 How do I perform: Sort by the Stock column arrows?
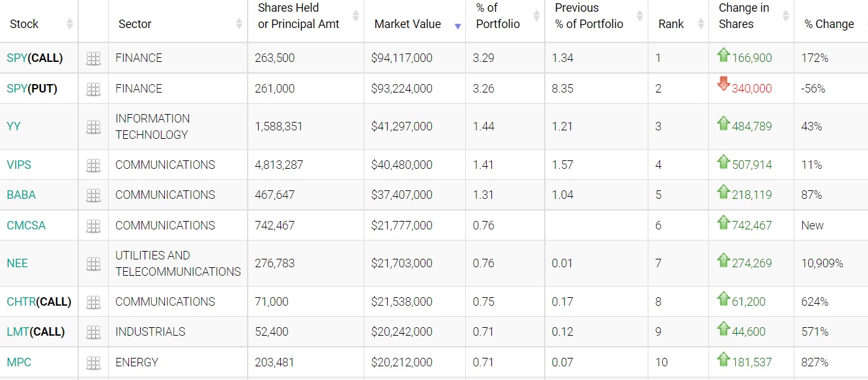tap(70, 24)
